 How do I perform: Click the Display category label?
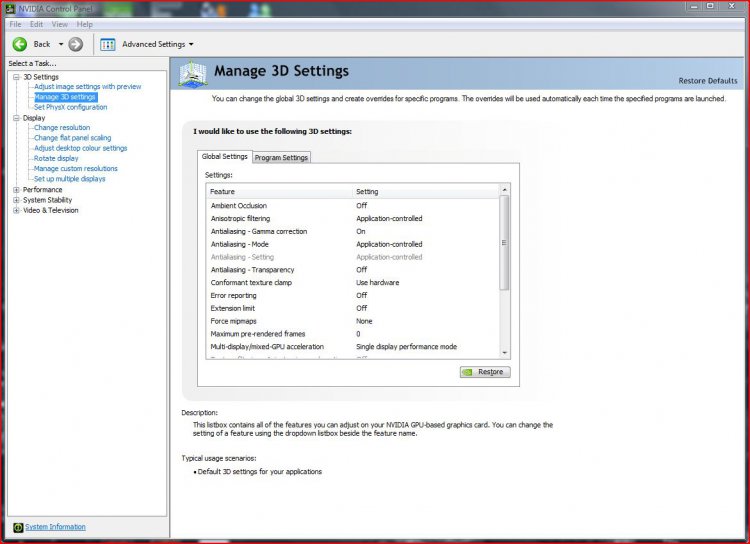[x=34, y=118]
